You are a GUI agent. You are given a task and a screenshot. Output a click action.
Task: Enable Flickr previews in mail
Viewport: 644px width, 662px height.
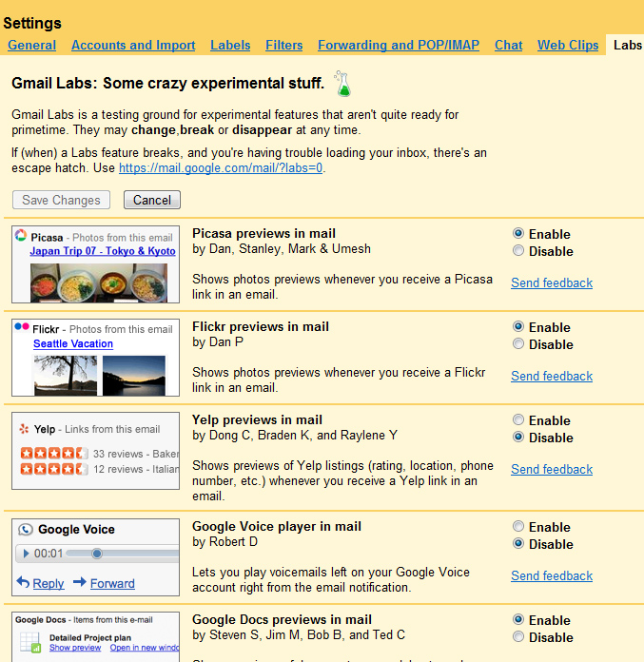(518, 327)
